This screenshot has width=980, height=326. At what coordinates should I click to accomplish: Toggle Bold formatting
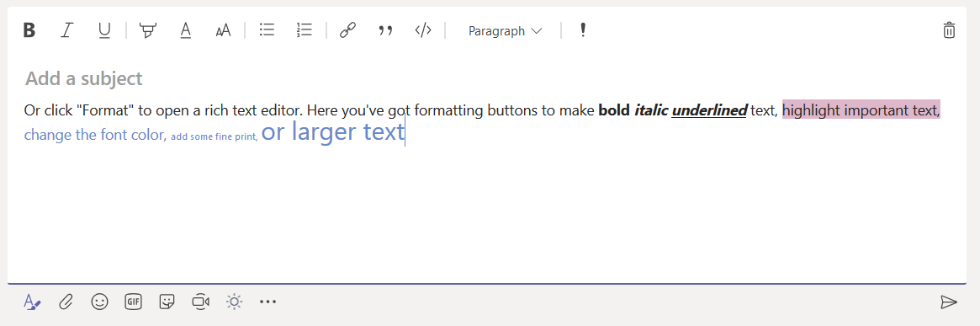click(x=29, y=30)
